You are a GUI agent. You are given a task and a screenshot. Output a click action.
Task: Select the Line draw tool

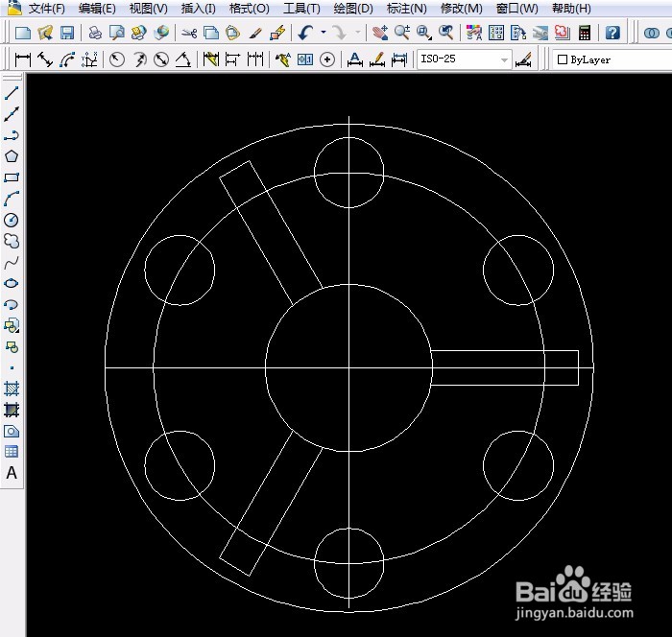click(12, 93)
